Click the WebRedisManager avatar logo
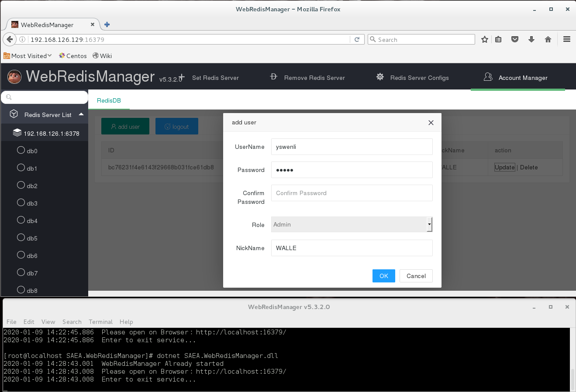Viewport: 576px width, 392px height. tap(14, 77)
